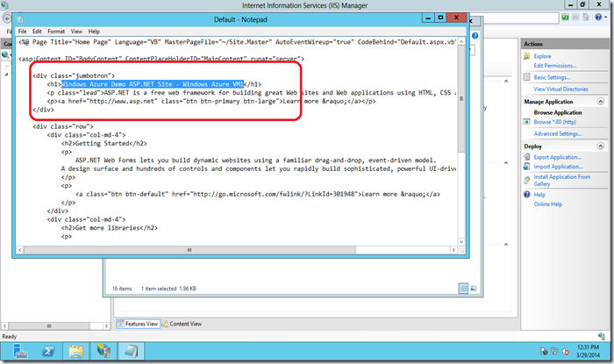Collapse the Deploy section
614x364 pixels.
tap(600, 146)
